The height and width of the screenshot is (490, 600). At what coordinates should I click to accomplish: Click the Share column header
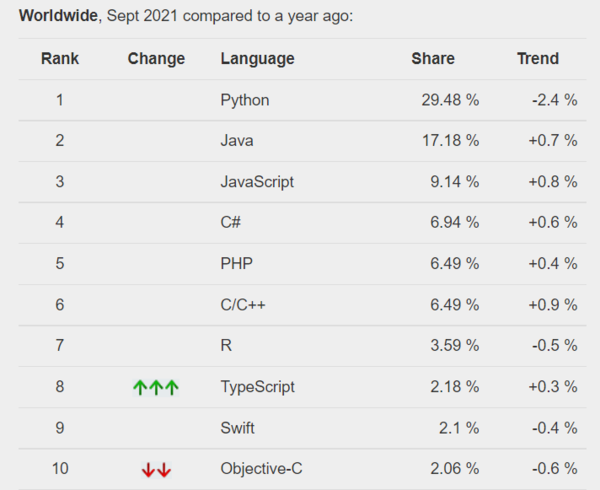tap(433, 59)
